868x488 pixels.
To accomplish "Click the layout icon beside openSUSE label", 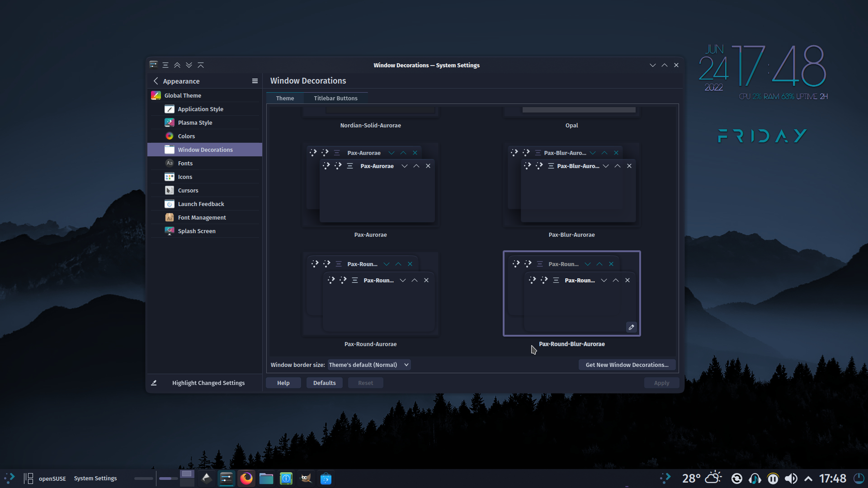I will click(x=28, y=478).
